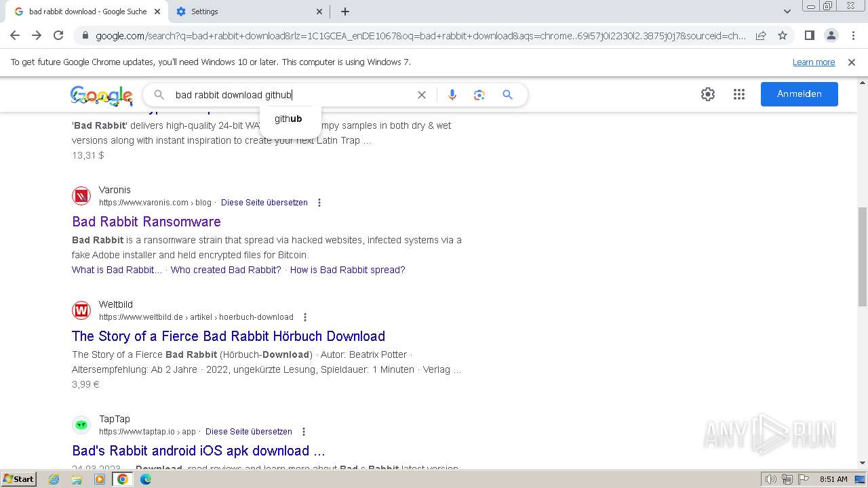Click inside the Google search box

coord(292,95)
